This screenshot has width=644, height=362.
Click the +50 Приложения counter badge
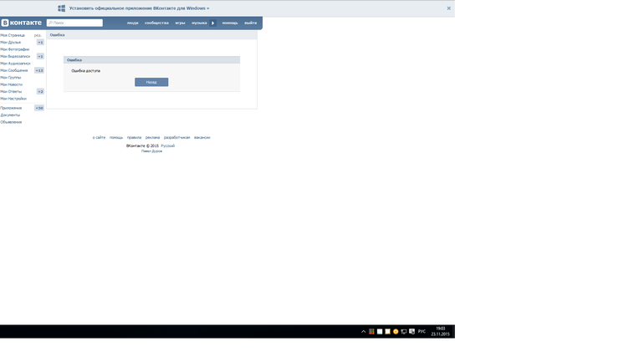[x=39, y=108]
